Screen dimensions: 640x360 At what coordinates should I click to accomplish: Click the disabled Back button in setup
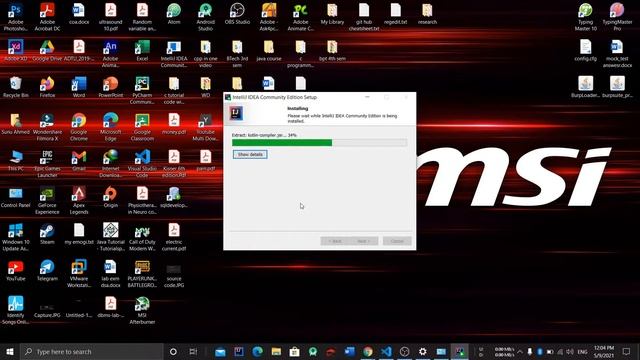click(335, 241)
